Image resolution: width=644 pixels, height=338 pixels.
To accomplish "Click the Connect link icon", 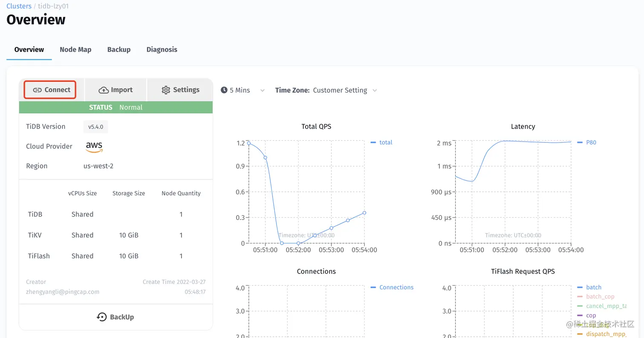I will [37, 90].
